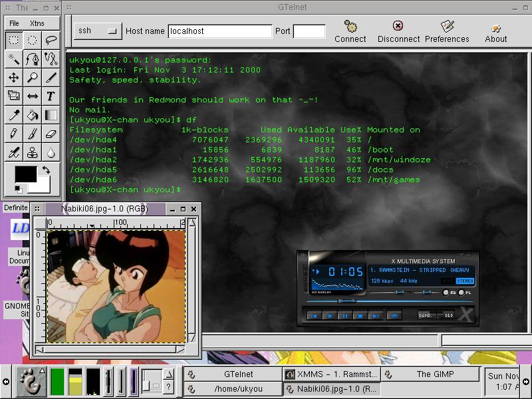532x399 pixels.
Task: Select the Gradient blend tool
Action: point(51,115)
